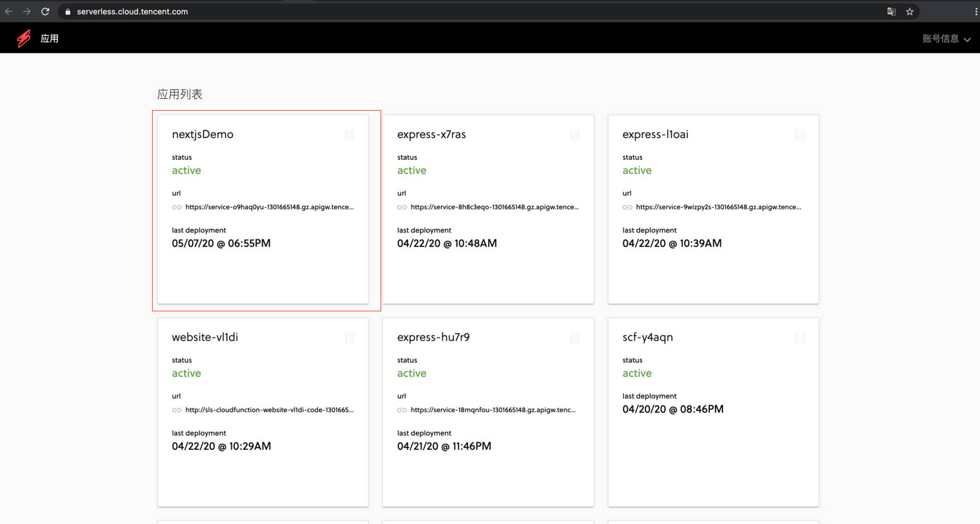This screenshot has width=980, height=524.
Task: Click the link icon beside express-x7ras url
Action: 402,207
